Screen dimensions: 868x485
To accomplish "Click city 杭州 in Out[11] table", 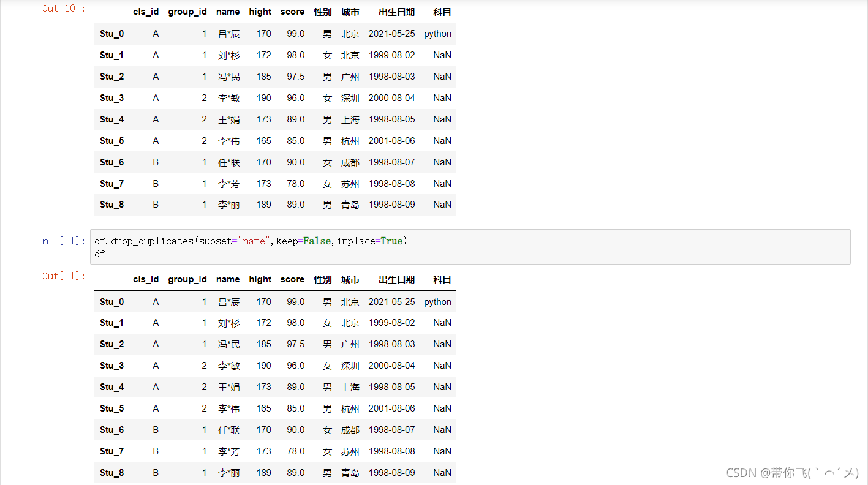I will (350, 408).
